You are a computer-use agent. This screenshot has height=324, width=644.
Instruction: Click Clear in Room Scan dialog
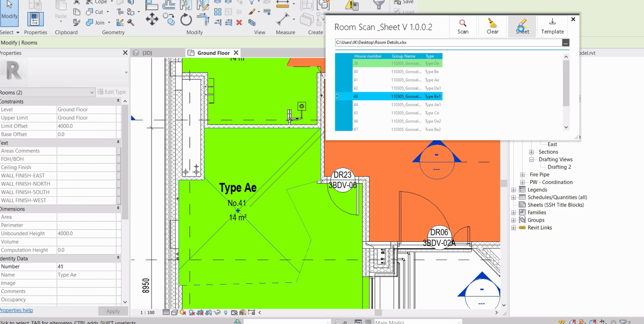point(493,27)
